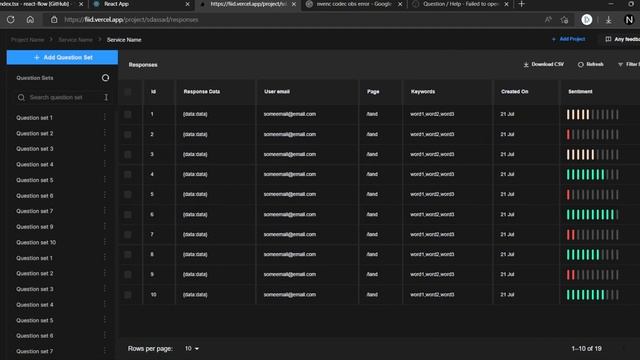Refresh the Question Sets list icon
The image size is (640, 360).
click(x=105, y=78)
